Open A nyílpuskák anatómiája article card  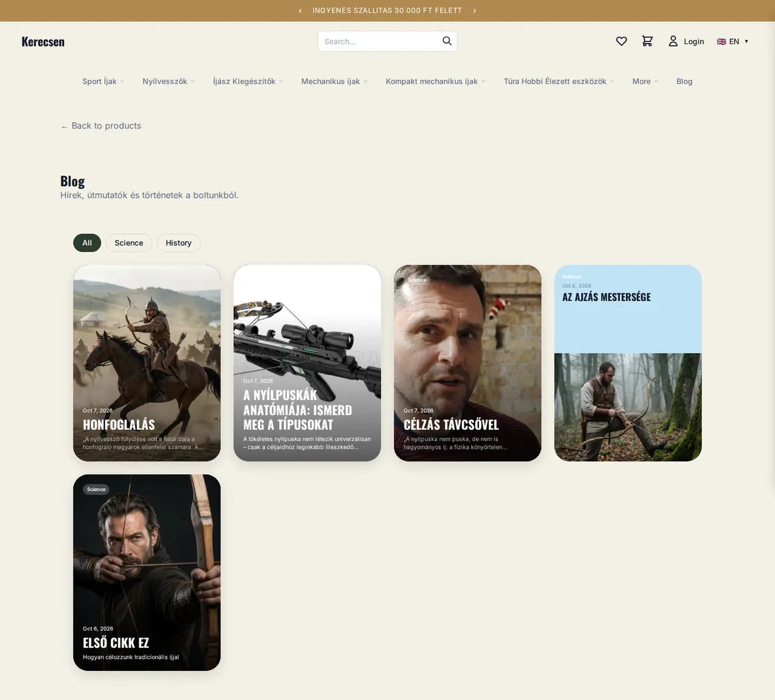tap(308, 363)
